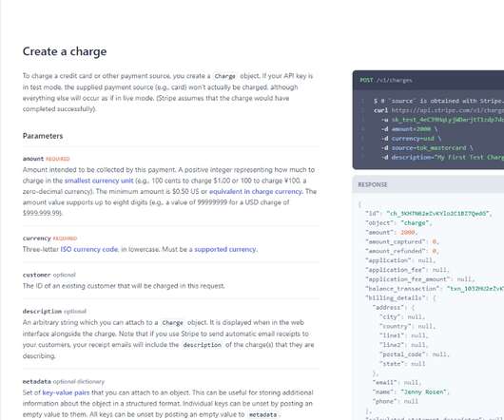Screen dimensions: 504x420
Task: Open the 'smallest currency unit' link
Action: pyautogui.click(x=99, y=181)
